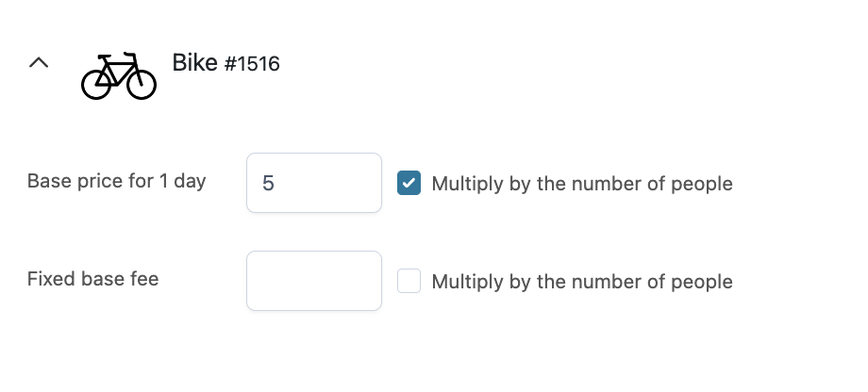Collapse the Bike #1516 section chevron
This screenshot has height=392, width=868.
point(39,62)
